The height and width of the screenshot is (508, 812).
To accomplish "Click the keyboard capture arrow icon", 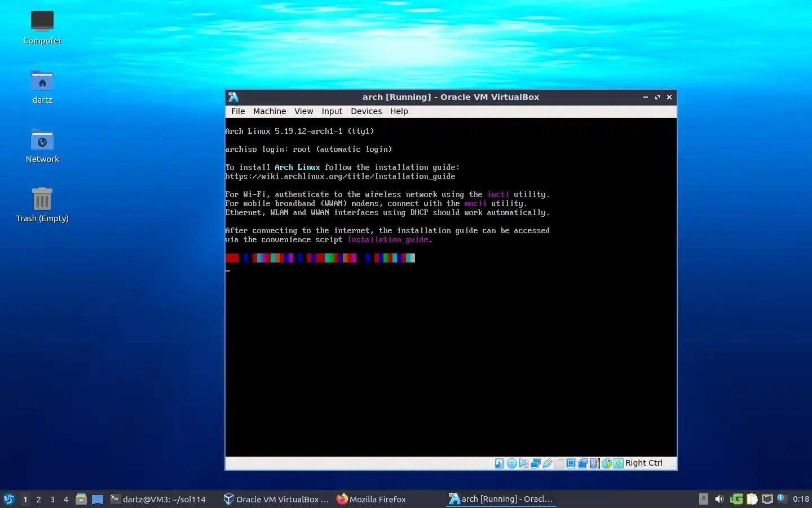I will [x=619, y=463].
